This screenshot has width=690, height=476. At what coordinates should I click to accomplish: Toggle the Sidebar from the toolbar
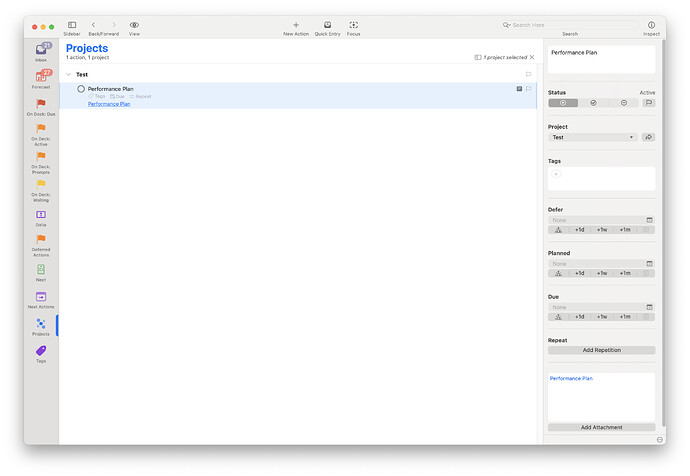[72, 25]
